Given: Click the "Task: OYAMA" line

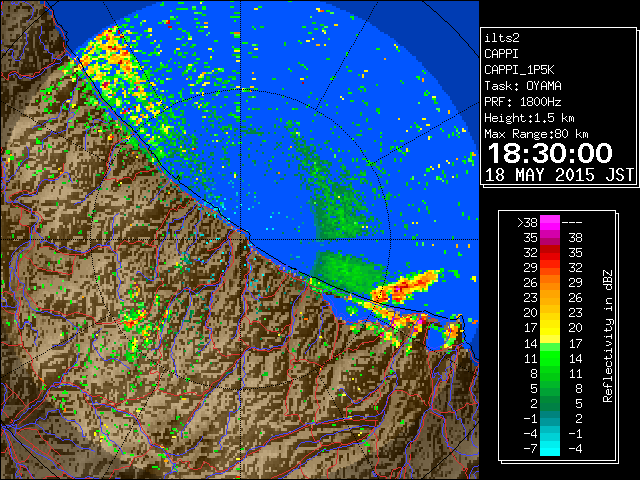Looking at the screenshot, I should tap(523, 86).
